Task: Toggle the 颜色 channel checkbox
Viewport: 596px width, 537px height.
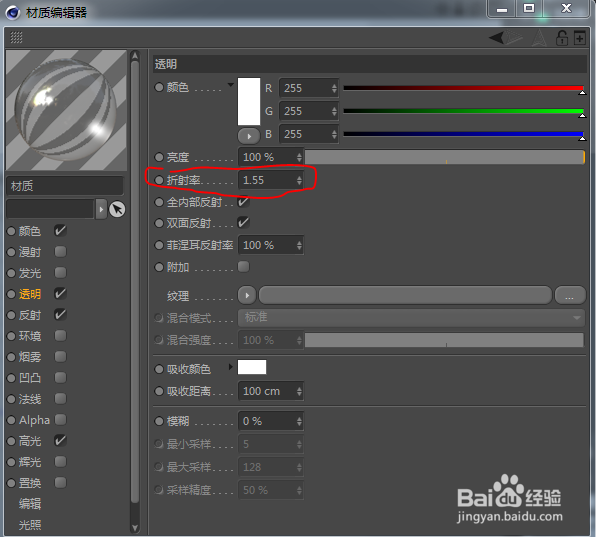Action: click(x=60, y=231)
